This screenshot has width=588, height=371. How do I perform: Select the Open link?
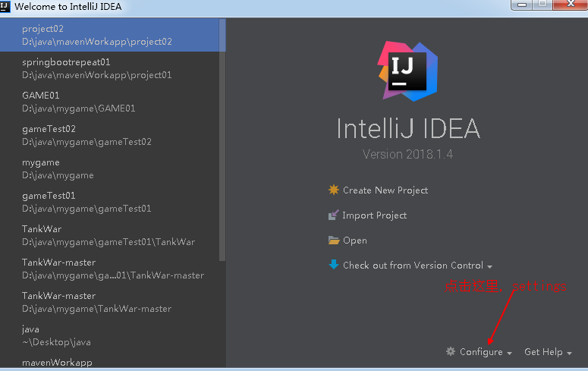[x=355, y=241]
